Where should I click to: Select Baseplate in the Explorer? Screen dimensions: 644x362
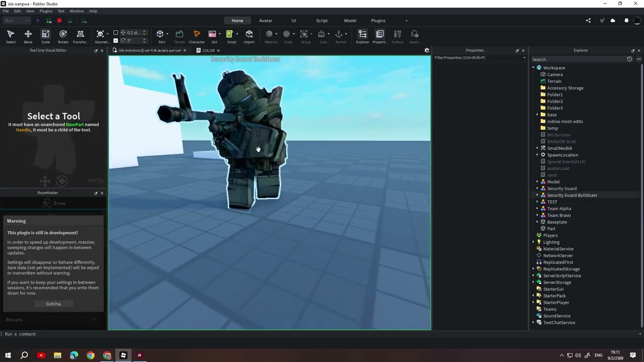[557, 222]
